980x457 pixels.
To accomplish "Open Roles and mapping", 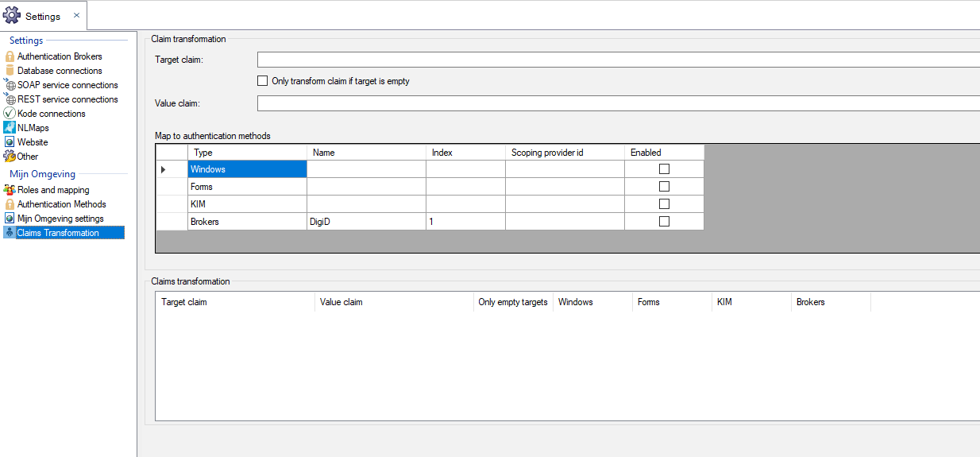I will (x=53, y=190).
